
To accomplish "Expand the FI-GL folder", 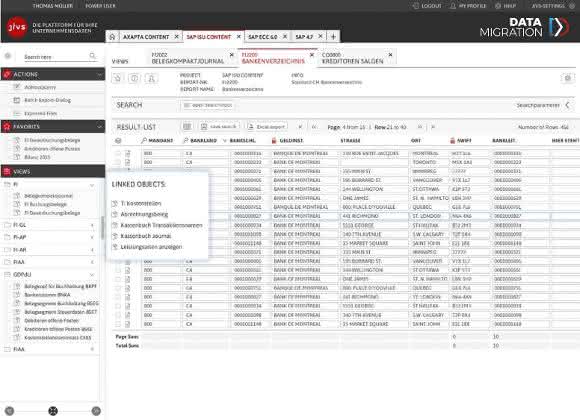I will (x=92, y=225).
